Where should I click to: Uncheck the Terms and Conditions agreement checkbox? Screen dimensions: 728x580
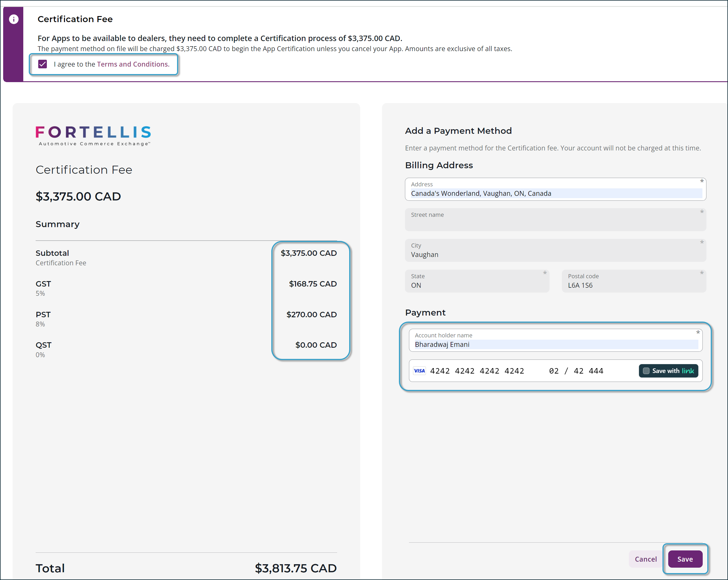click(43, 64)
